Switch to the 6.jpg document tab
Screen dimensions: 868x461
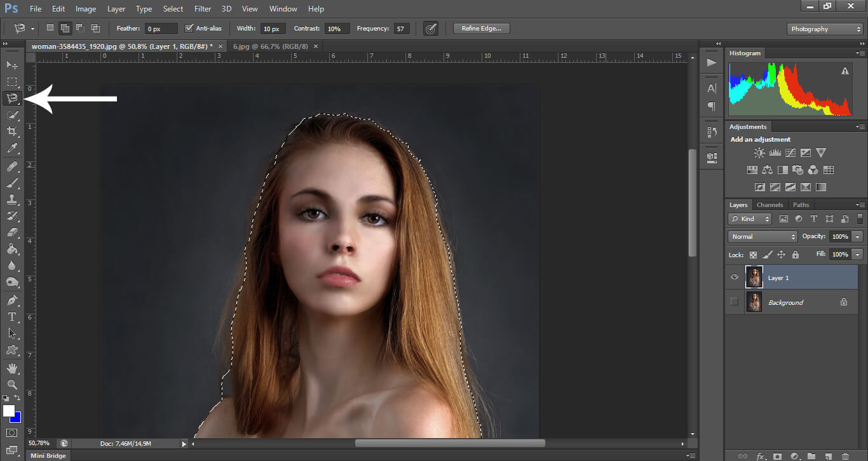coord(271,46)
